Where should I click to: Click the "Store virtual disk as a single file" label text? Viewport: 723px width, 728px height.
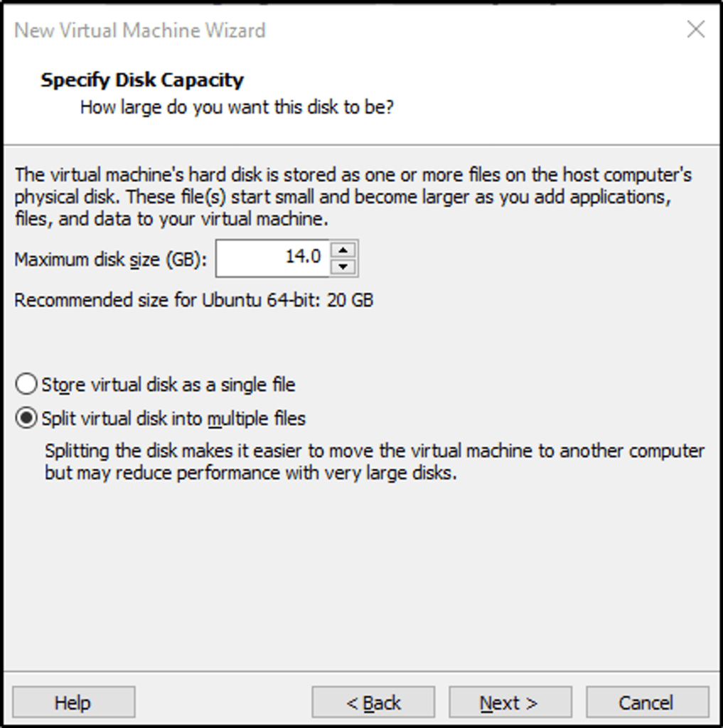168,385
